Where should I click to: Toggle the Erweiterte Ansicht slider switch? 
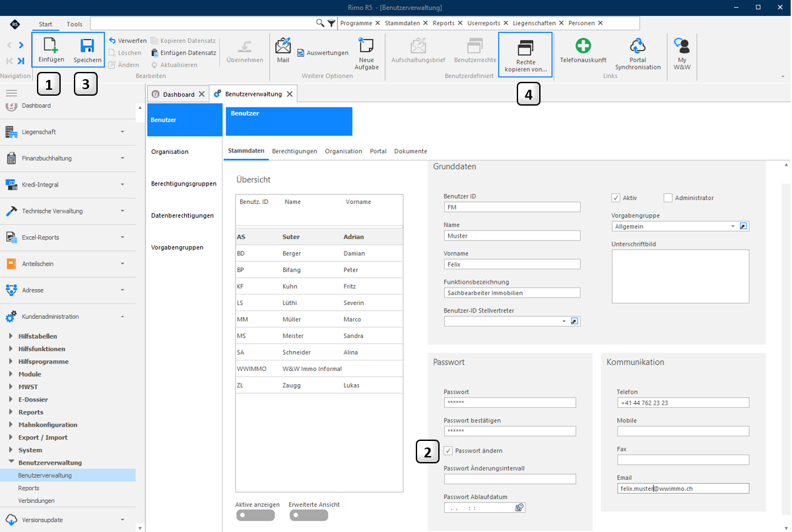coord(308,515)
